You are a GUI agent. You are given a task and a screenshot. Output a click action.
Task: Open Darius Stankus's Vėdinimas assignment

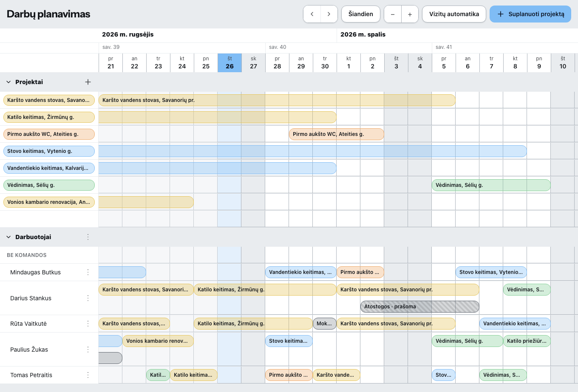[x=527, y=290]
